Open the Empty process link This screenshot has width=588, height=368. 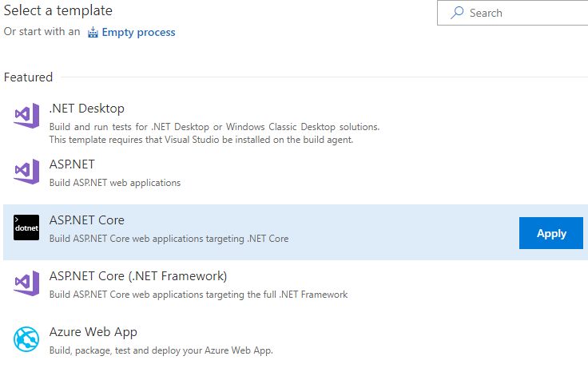point(138,33)
